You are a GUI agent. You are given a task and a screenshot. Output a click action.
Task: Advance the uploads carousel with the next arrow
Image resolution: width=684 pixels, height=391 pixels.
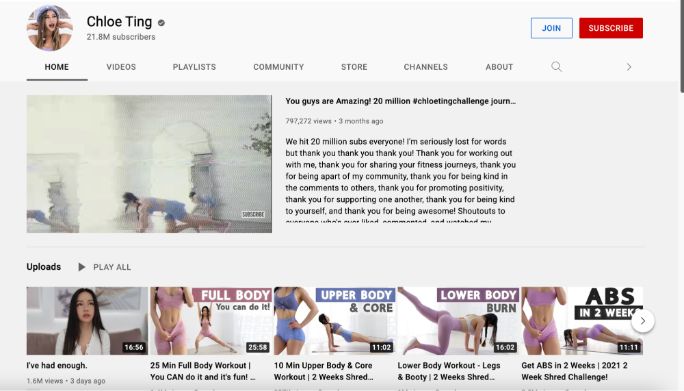[643, 321]
